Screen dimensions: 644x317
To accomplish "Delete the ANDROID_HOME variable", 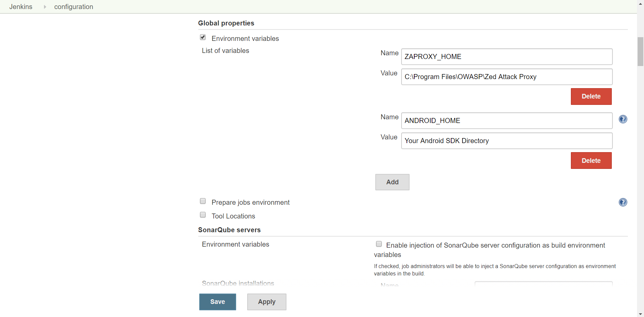I will point(591,161).
